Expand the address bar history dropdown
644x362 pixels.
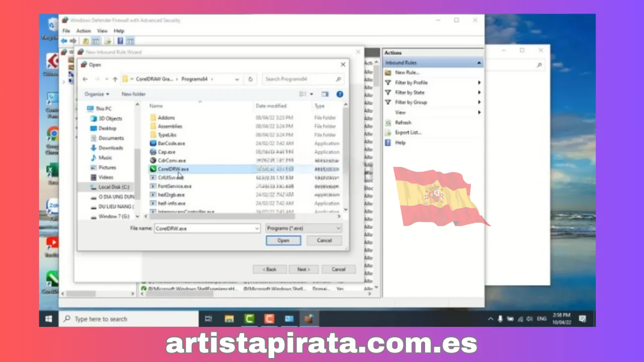coord(237,79)
